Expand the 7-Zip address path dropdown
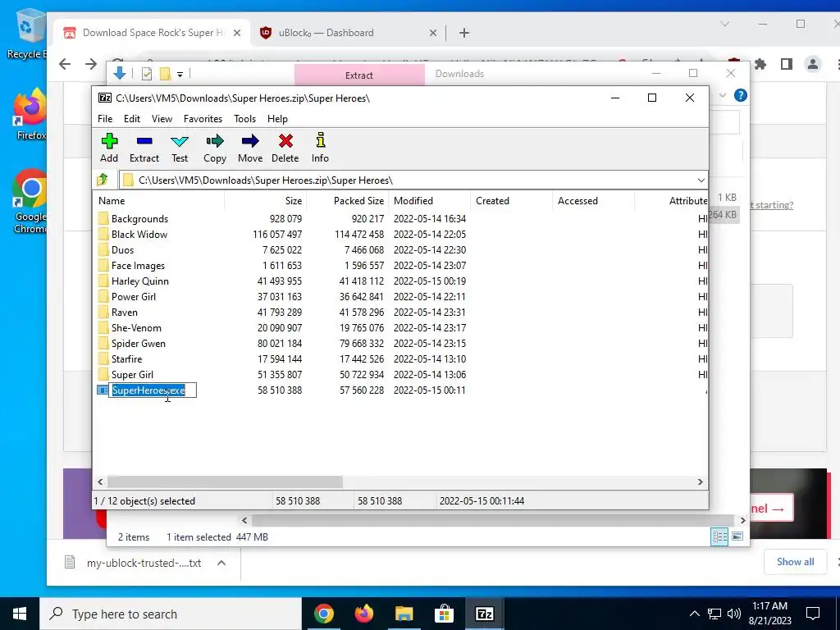The image size is (840, 630). (701, 180)
